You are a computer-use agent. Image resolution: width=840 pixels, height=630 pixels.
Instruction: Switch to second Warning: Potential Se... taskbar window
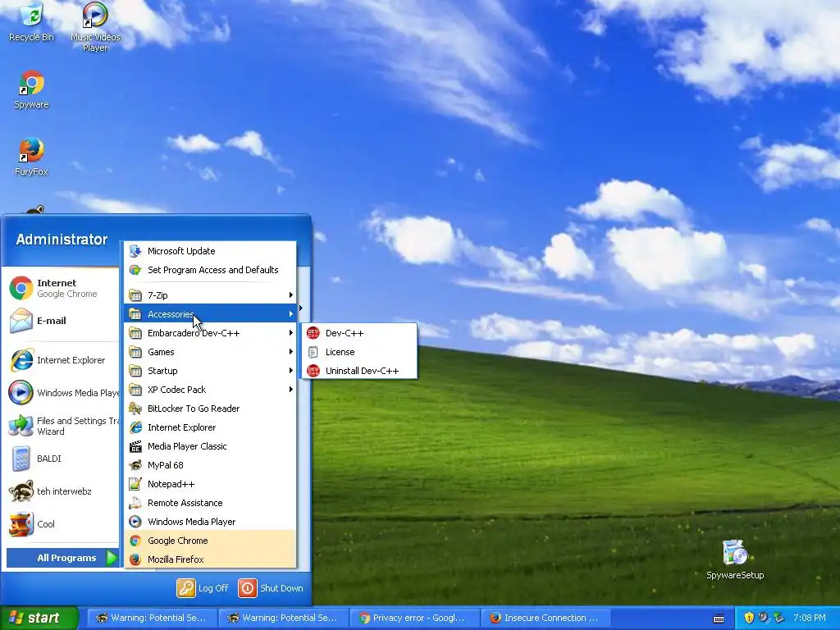point(283,618)
